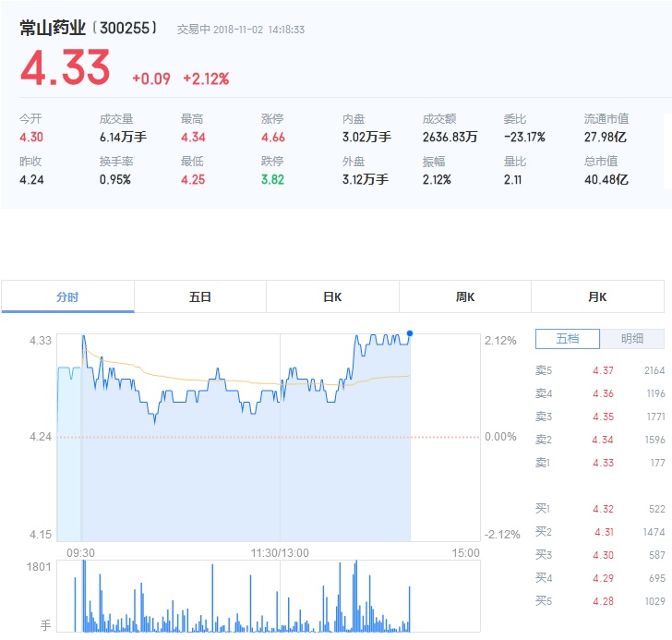672x640 pixels.
Task: Click the 外盘 value 3.12万手
Action: click(366, 179)
